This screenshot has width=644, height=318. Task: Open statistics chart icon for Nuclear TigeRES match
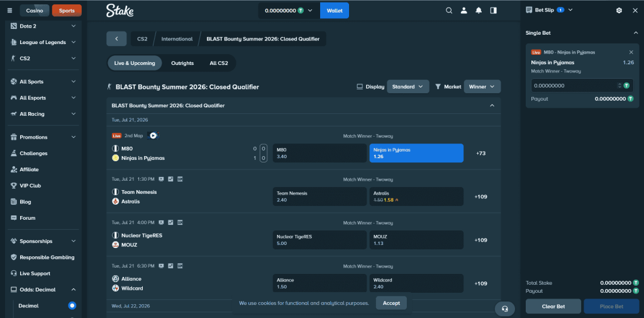tap(170, 222)
